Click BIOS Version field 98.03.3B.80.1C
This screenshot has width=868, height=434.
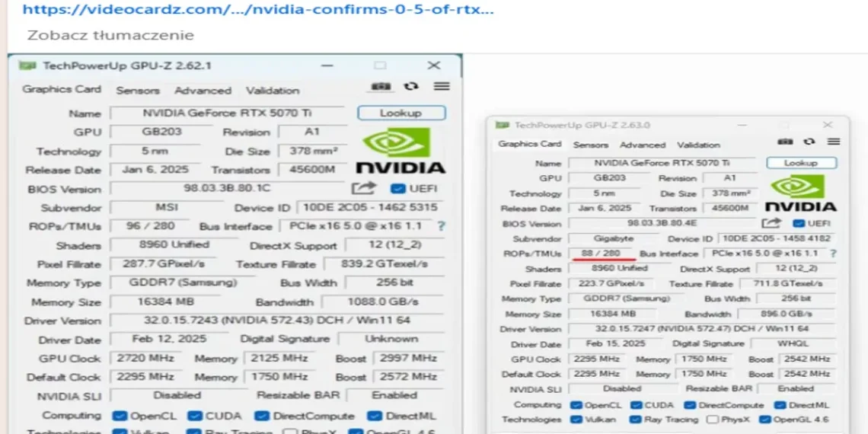227,188
